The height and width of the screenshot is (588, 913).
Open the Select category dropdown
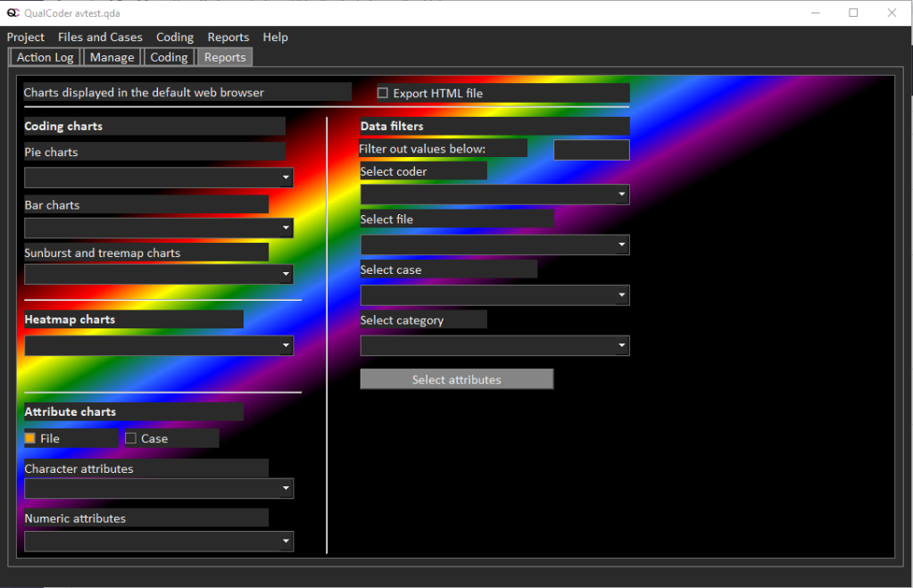pos(494,345)
